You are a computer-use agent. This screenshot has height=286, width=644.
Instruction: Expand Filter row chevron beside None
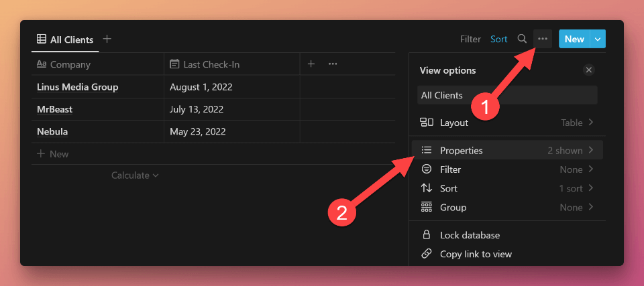[590, 169]
